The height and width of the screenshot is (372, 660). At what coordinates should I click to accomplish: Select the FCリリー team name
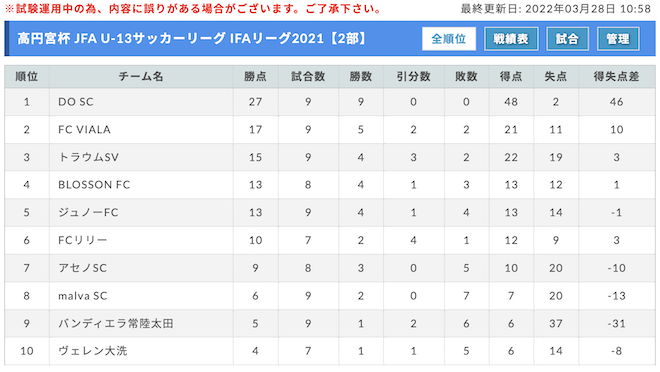[x=82, y=240]
